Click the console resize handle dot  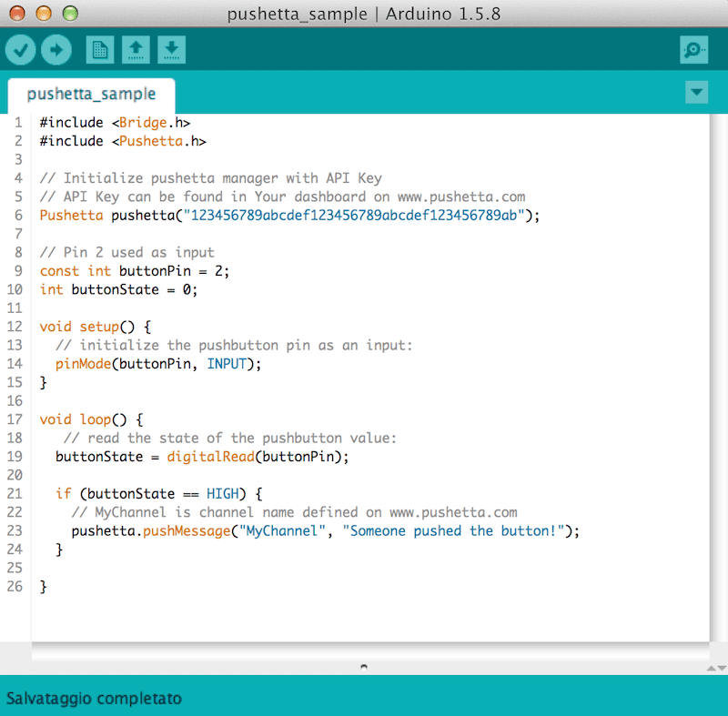pos(364,667)
